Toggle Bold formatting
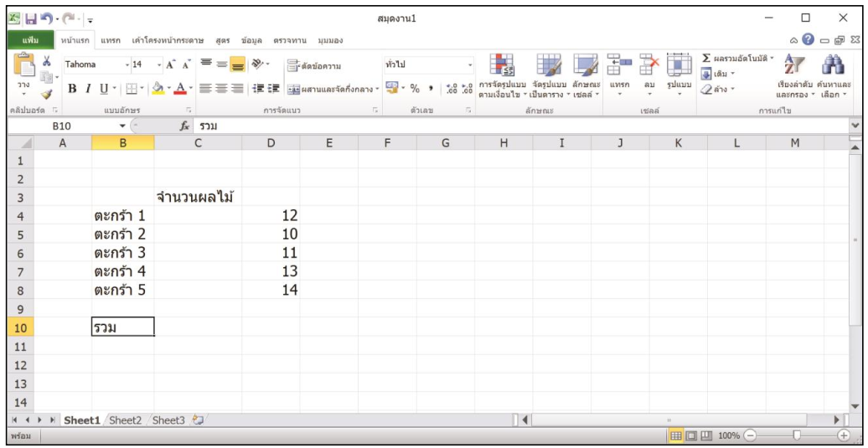868x448 pixels. point(72,89)
